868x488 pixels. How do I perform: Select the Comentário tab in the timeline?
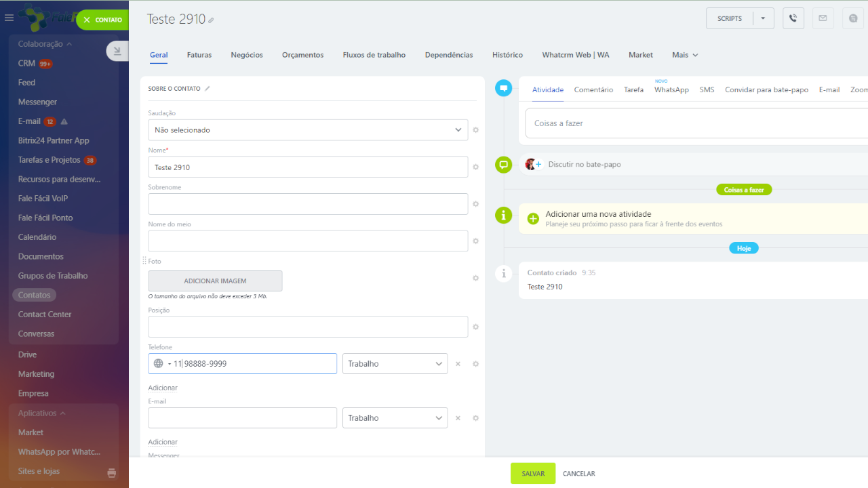coord(593,89)
